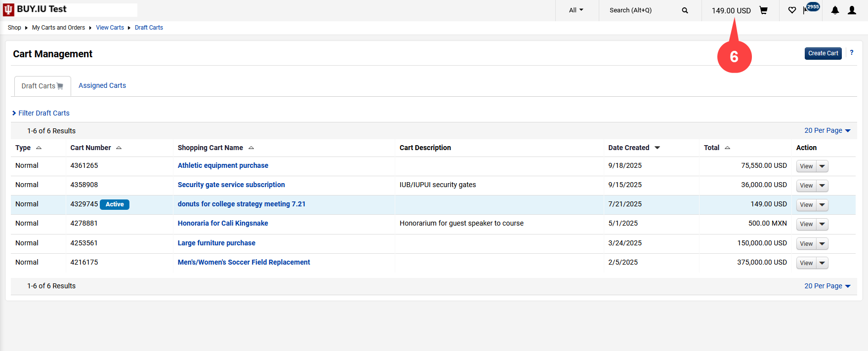Sort by Cart Number column arrow

(119, 148)
